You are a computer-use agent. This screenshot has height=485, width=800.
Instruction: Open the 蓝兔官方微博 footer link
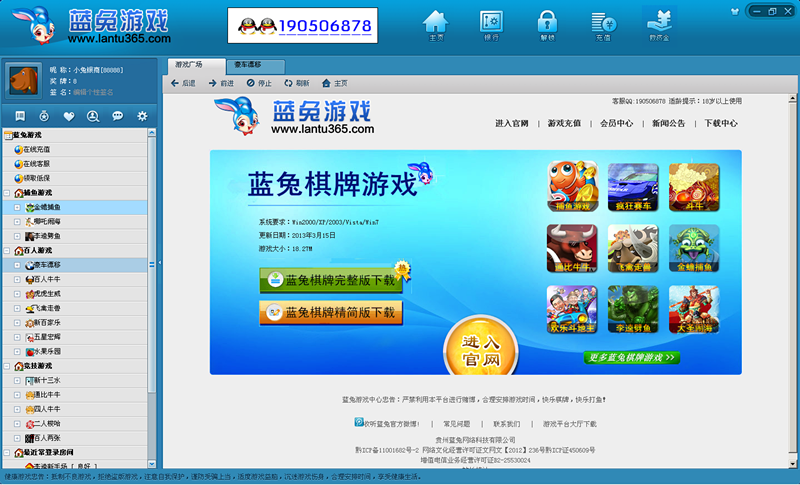coord(387,423)
